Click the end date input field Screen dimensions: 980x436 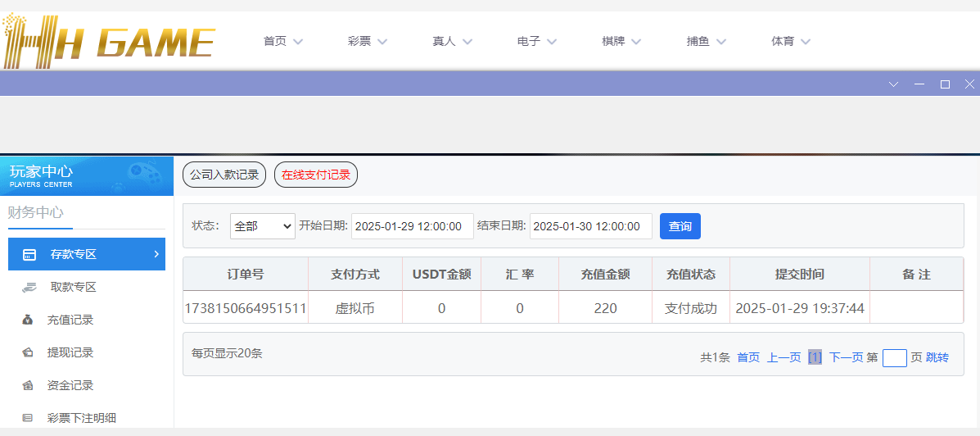(590, 226)
